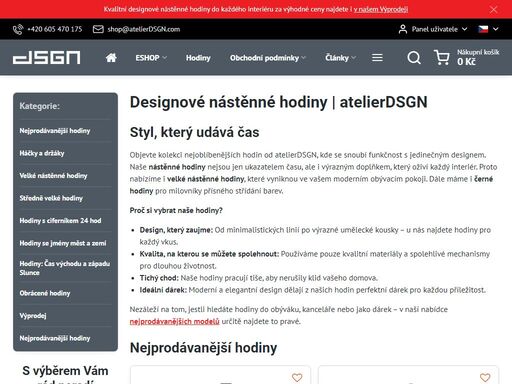Favorite second product with heart icon
The height and width of the screenshot is (384, 512).
click(x=485, y=377)
